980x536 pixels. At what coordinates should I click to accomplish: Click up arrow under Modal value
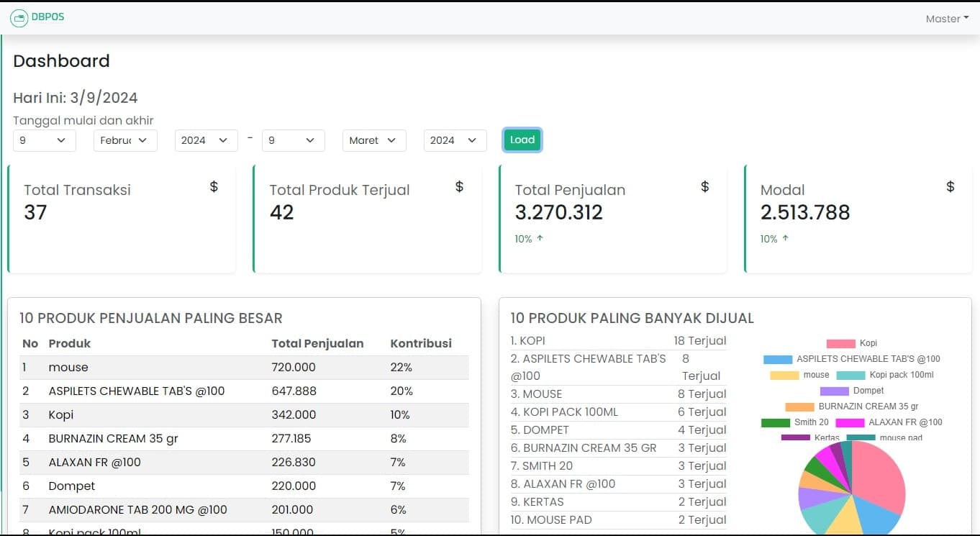pyautogui.click(x=786, y=238)
